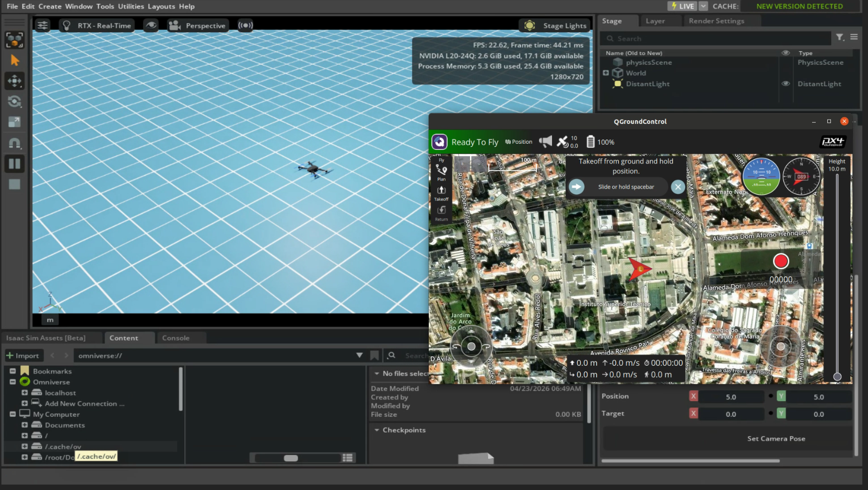
Task: Open the Layouts menu
Action: click(x=161, y=6)
